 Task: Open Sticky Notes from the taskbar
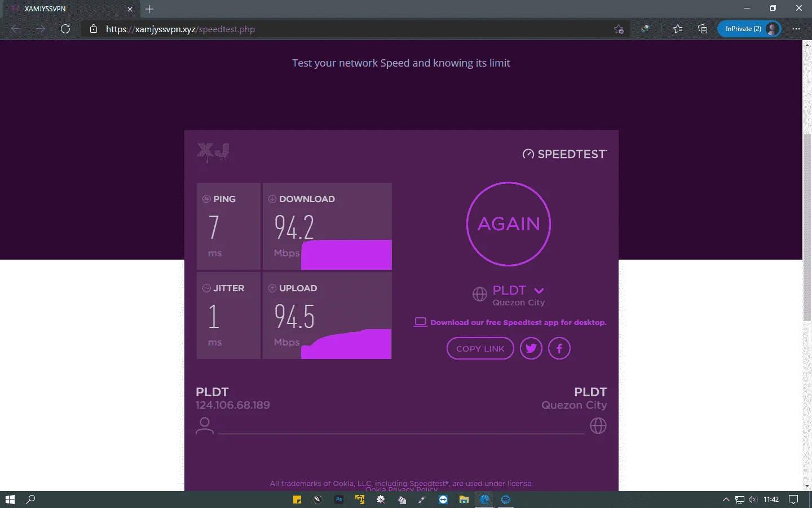297,500
